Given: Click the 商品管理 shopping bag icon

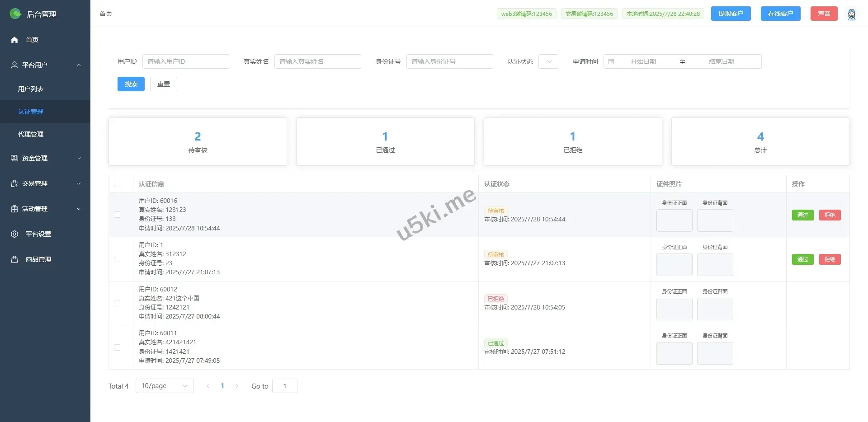Looking at the screenshot, I should (x=14, y=259).
